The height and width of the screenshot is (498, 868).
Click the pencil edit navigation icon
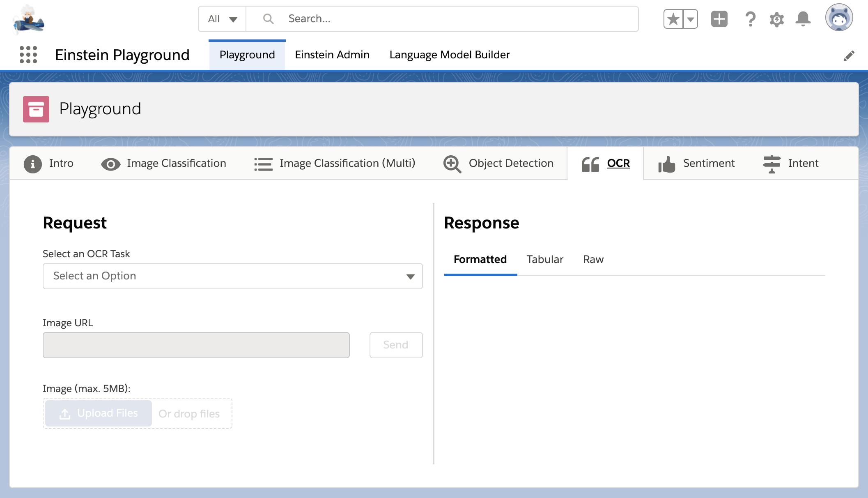[849, 56]
